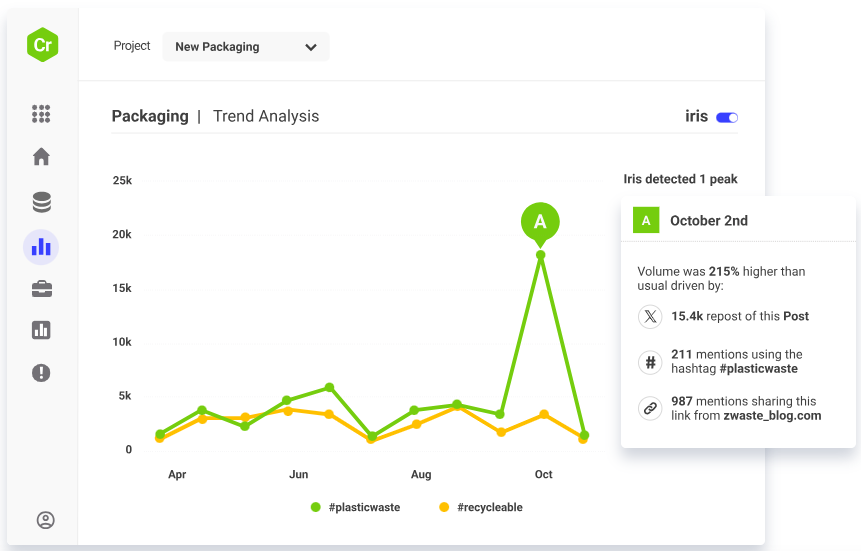Open the user profile icon
The image size is (861, 551).
[45, 520]
